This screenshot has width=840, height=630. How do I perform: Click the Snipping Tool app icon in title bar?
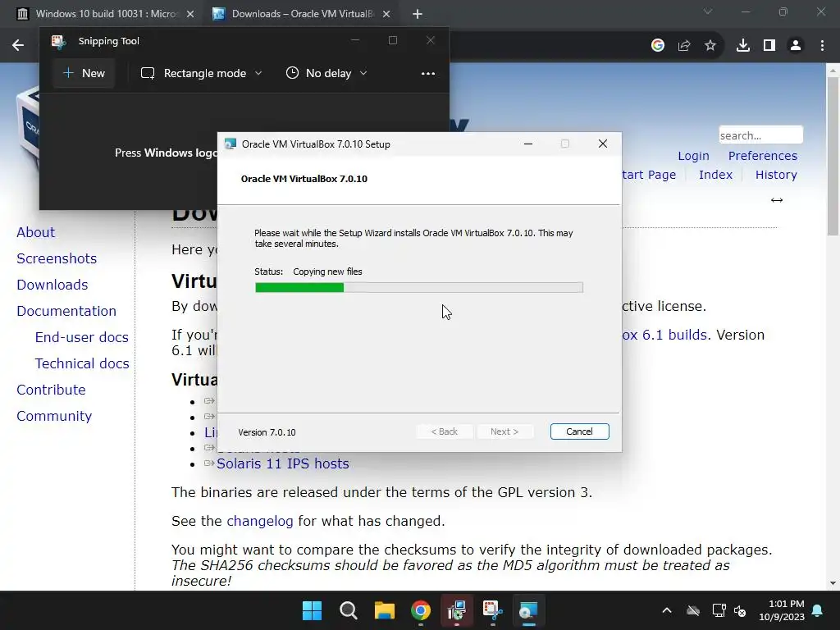58,41
